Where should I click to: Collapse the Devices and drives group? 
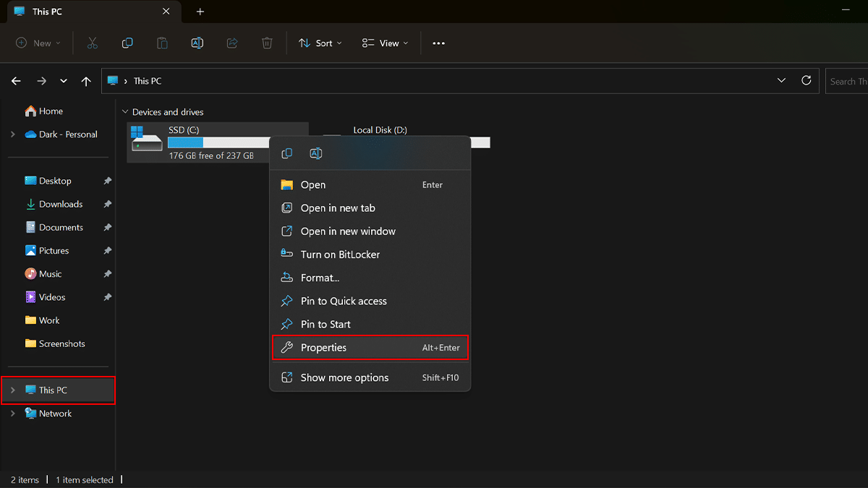click(125, 112)
